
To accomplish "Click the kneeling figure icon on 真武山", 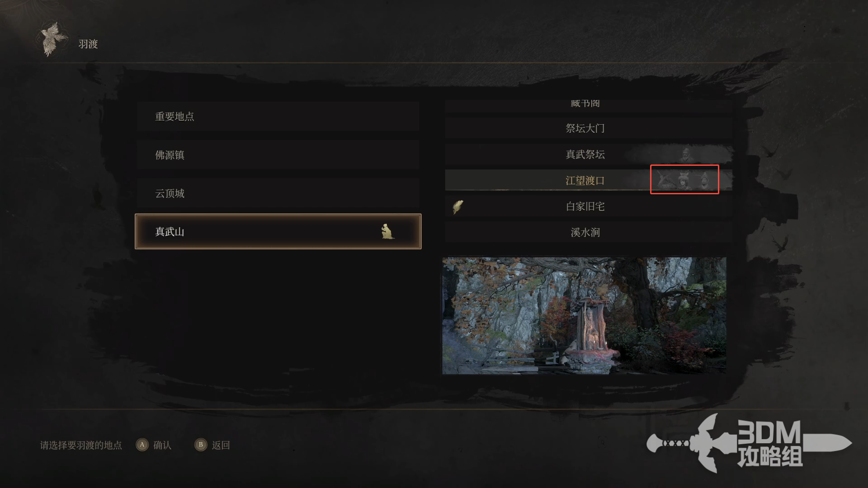I will pos(387,231).
